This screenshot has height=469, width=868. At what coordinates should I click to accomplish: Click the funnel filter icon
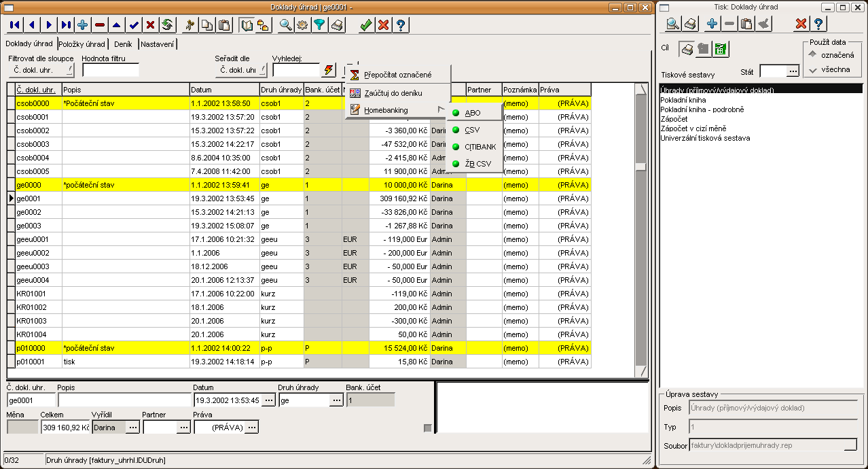319,25
